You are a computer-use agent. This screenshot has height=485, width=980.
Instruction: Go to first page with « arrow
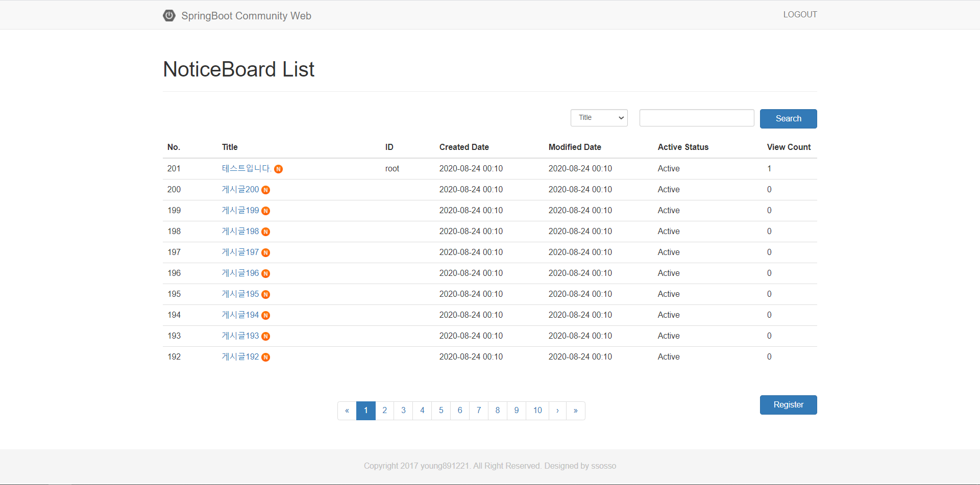(x=347, y=411)
